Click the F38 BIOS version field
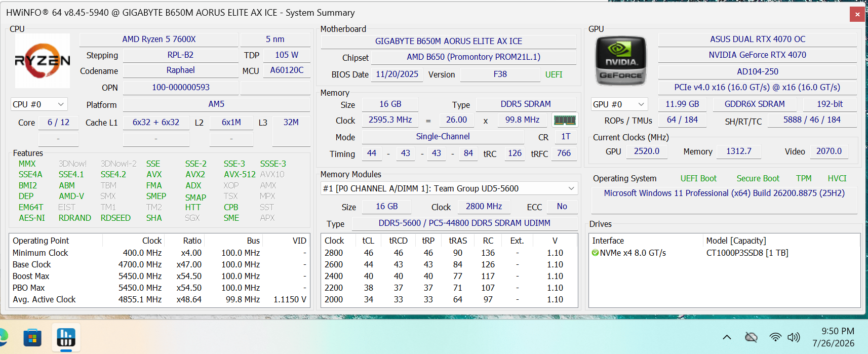Screen dimensions: 868x354 (x=500, y=74)
